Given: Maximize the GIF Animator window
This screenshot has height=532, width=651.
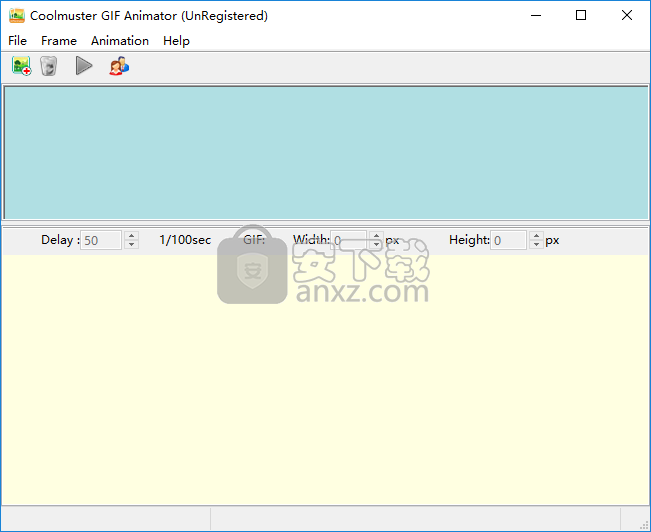Looking at the screenshot, I should [581, 15].
